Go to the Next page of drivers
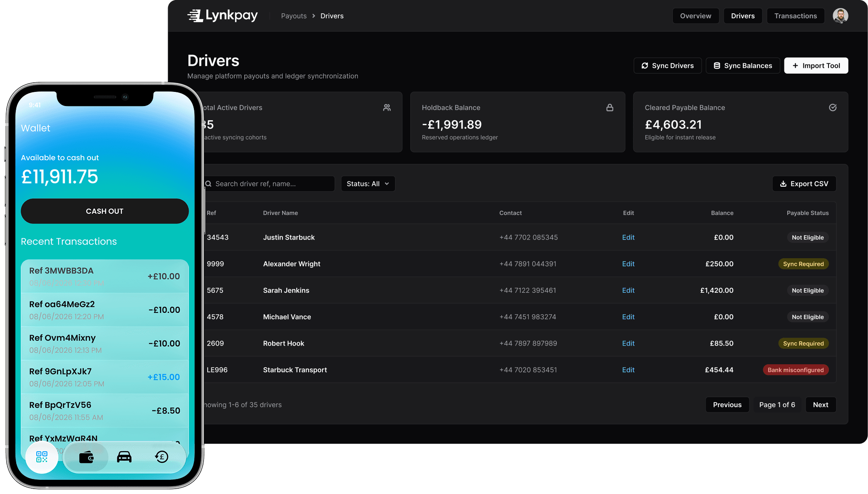Image resolution: width=868 pixels, height=494 pixels. pos(821,405)
